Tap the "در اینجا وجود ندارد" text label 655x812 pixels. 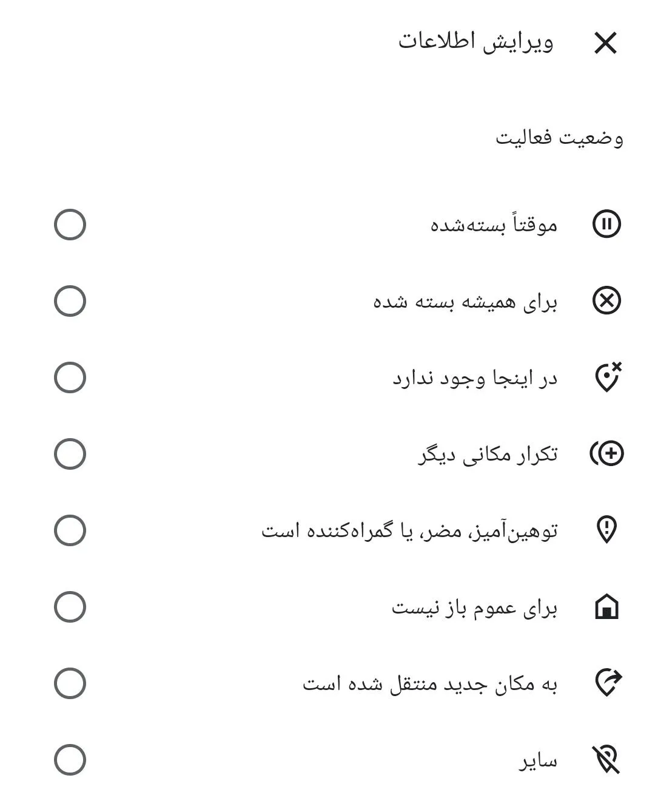tap(474, 379)
